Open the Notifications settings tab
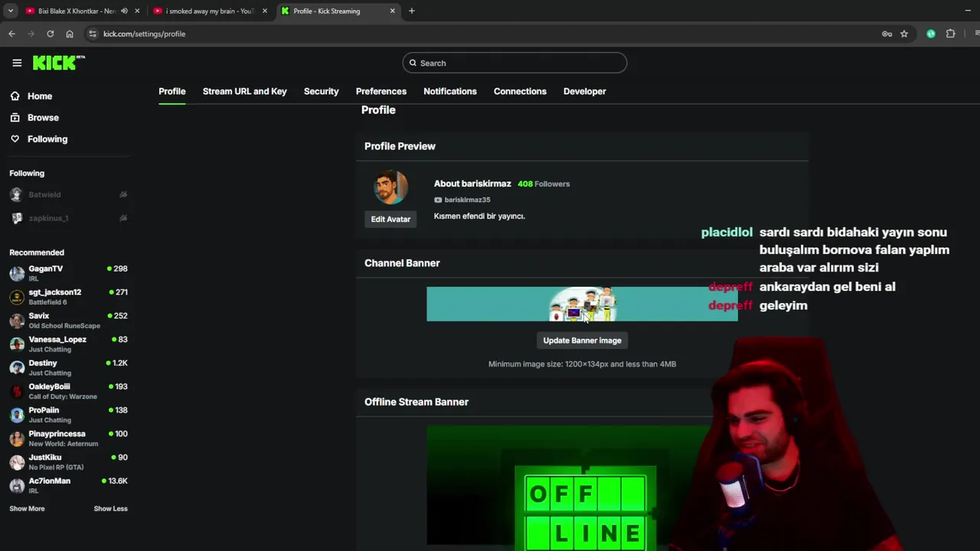The height and width of the screenshot is (551, 980). point(450,91)
